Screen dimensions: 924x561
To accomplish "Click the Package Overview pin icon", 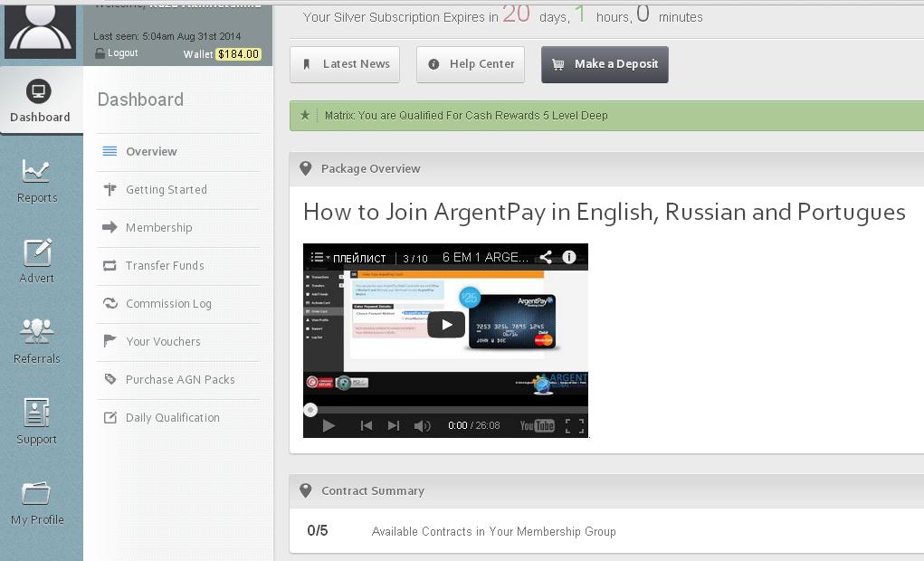I will pyautogui.click(x=305, y=168).
